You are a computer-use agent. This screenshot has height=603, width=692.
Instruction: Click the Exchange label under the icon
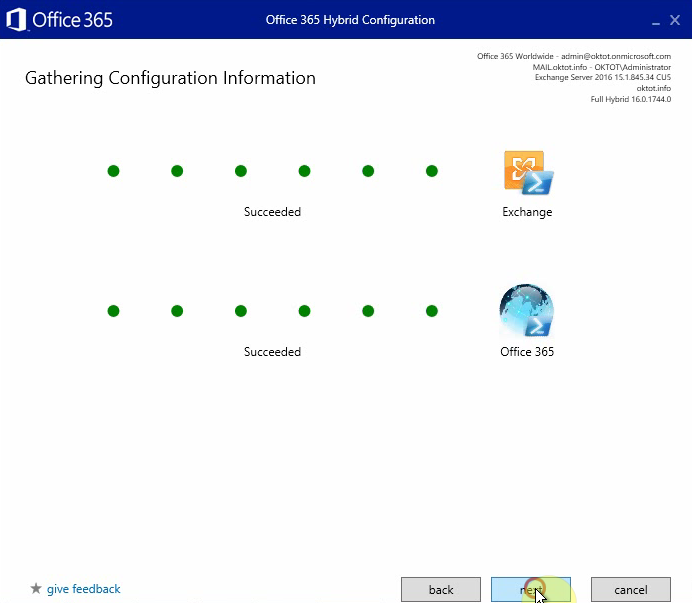(527, 212)
